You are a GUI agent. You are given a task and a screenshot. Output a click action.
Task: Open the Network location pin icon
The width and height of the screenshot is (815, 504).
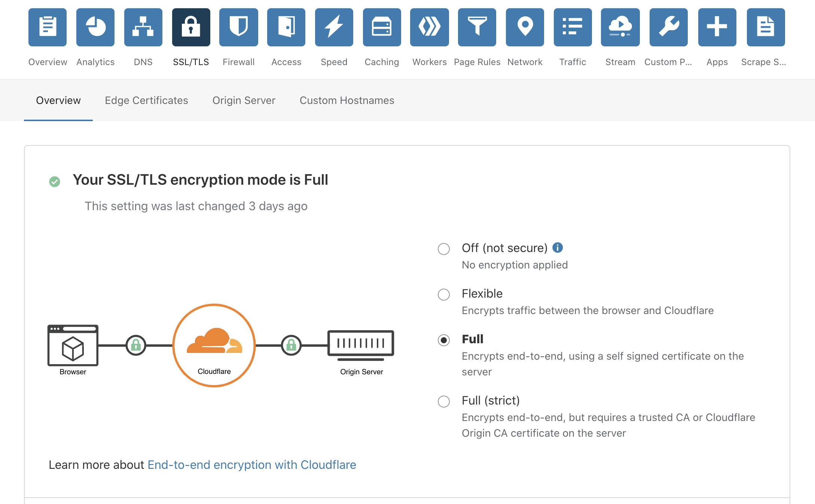click(525, 27)
